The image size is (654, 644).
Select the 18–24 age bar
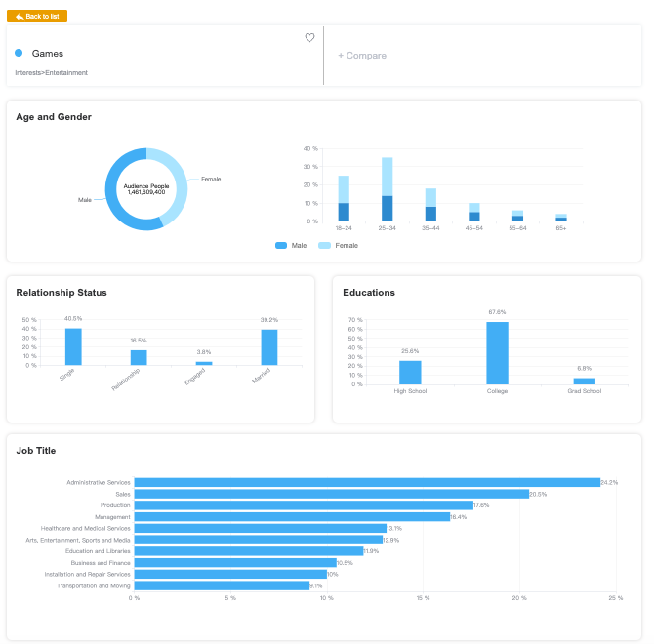tap(344, 198)
